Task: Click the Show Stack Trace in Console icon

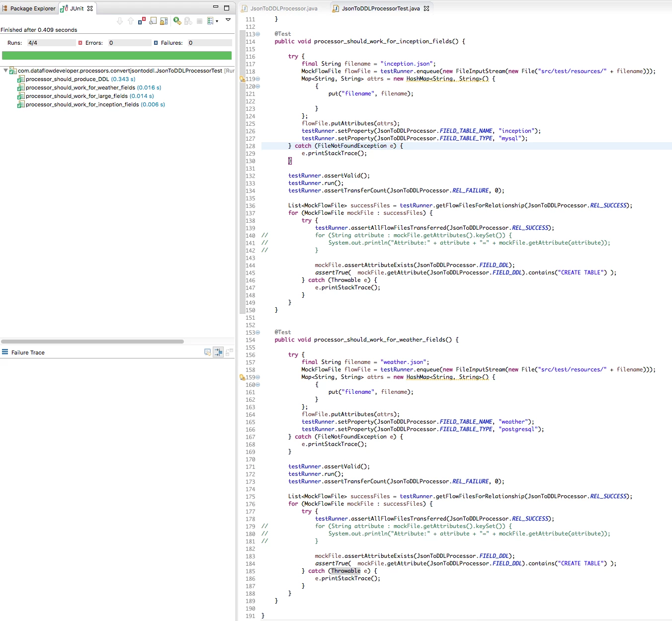Action: [x=208, y=352]
